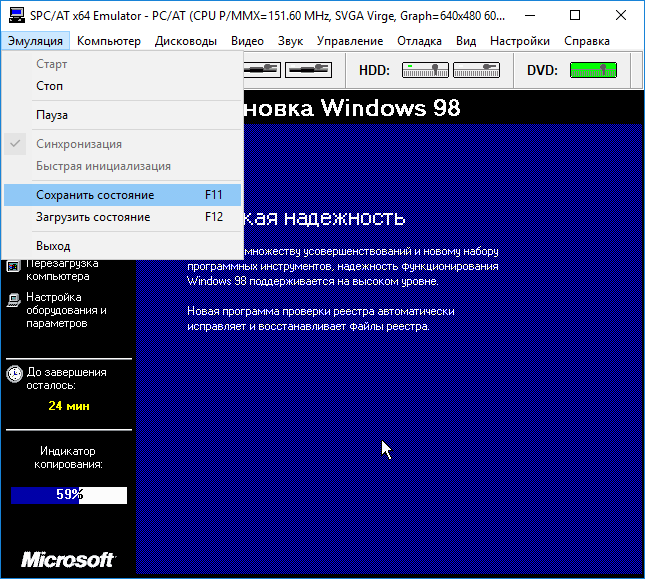Open the Видео menu
Image resolution: width=645 pixels, height=579 pixels.
247,41
